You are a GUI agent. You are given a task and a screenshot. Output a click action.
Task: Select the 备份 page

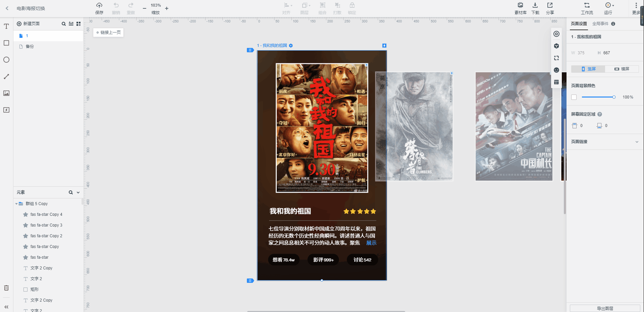[48, 47]
